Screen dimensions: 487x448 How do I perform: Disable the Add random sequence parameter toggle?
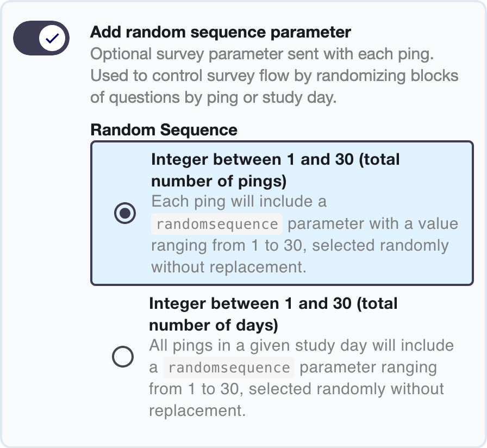[x=41, y=38]
